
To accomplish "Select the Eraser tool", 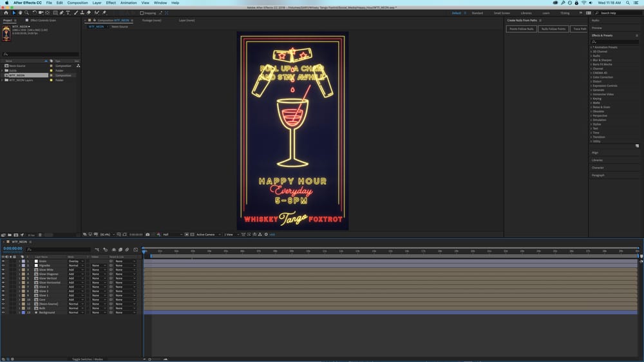I will 89,13.
